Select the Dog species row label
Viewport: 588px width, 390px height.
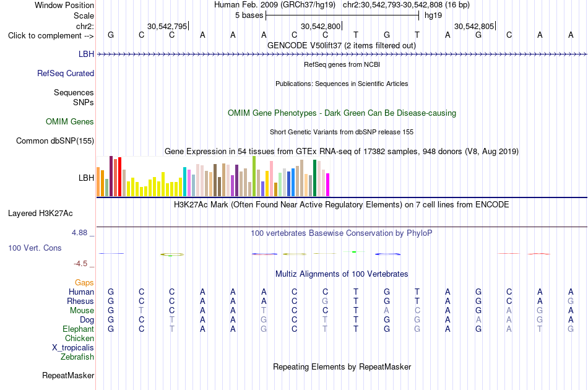coord(87,320)
